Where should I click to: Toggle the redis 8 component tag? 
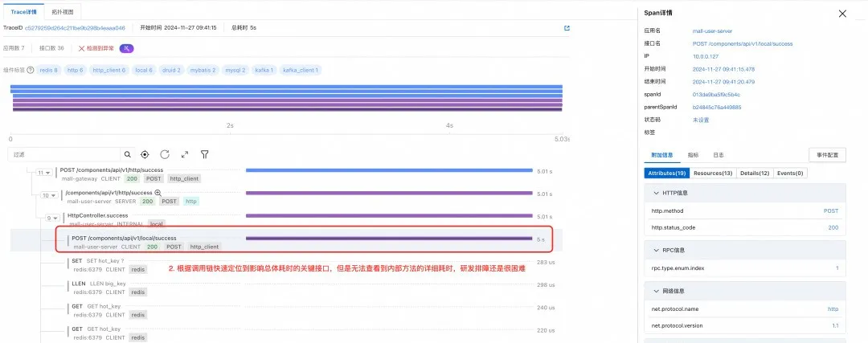click(x=49, y=70)
